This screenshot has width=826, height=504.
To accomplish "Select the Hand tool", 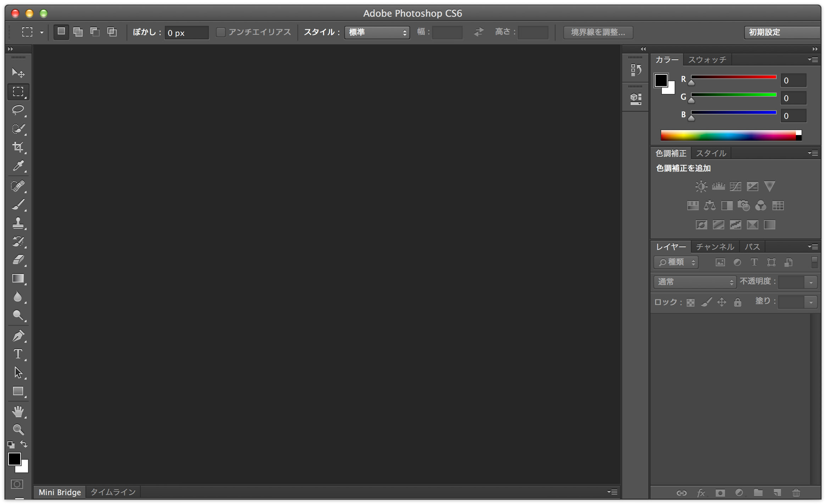I will (x=18, y=411).
